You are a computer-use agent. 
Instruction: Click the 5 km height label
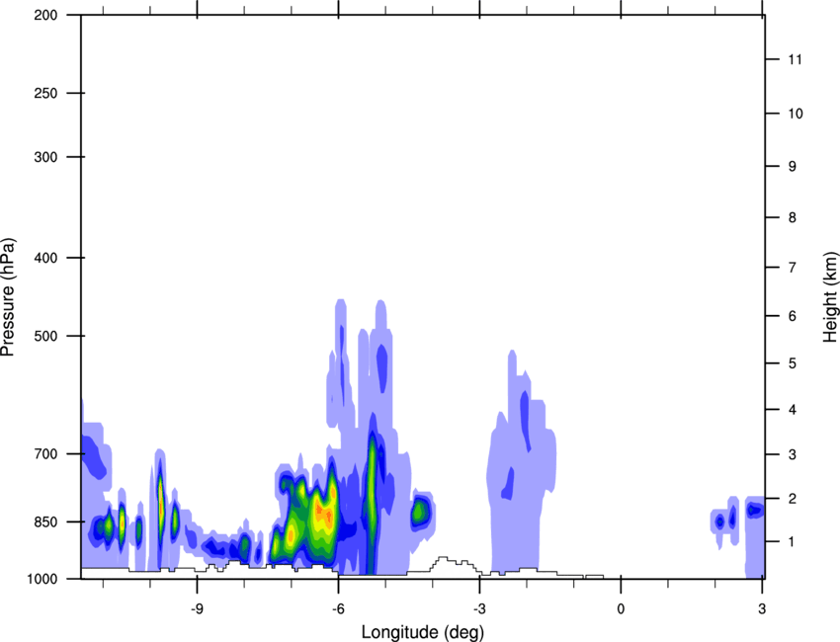(x=793, y=363)
